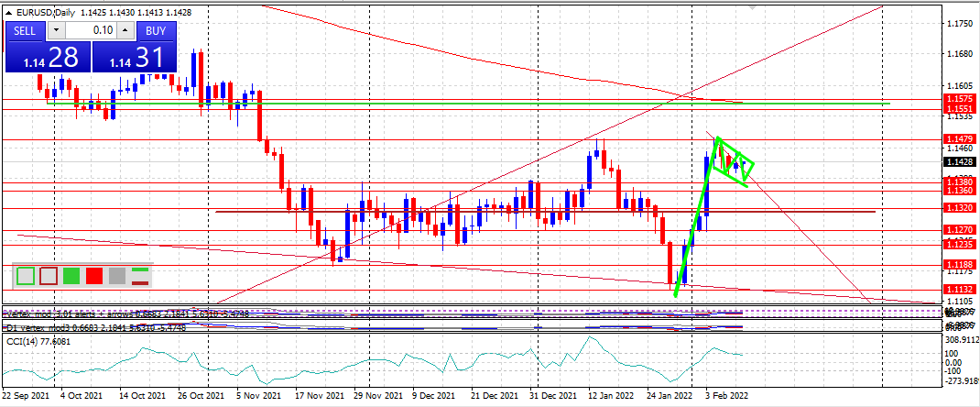Select the solid red square icon
Screen dimensions: 980x407
[x=94, y=275]
